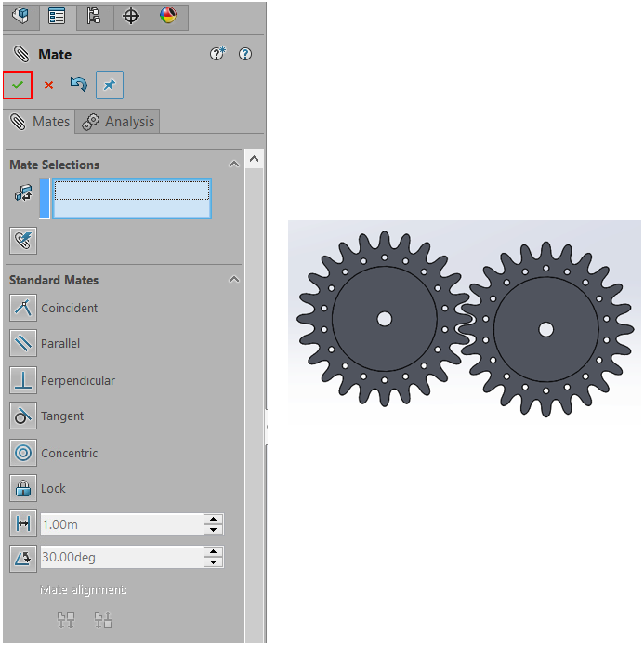Collapse the Mate Selections section
Screen dimensions: 644x647
234,165
